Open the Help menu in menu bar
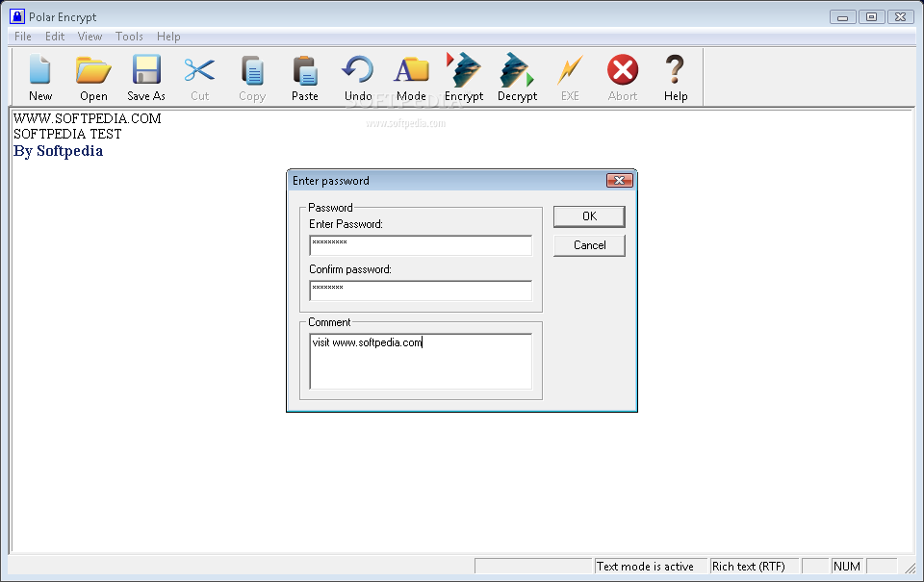 168,37
